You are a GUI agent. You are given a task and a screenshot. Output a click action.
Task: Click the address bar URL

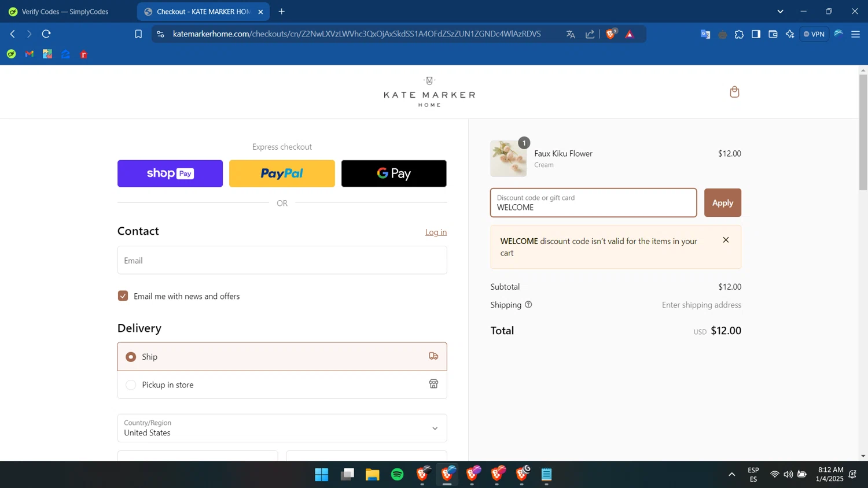356,34
